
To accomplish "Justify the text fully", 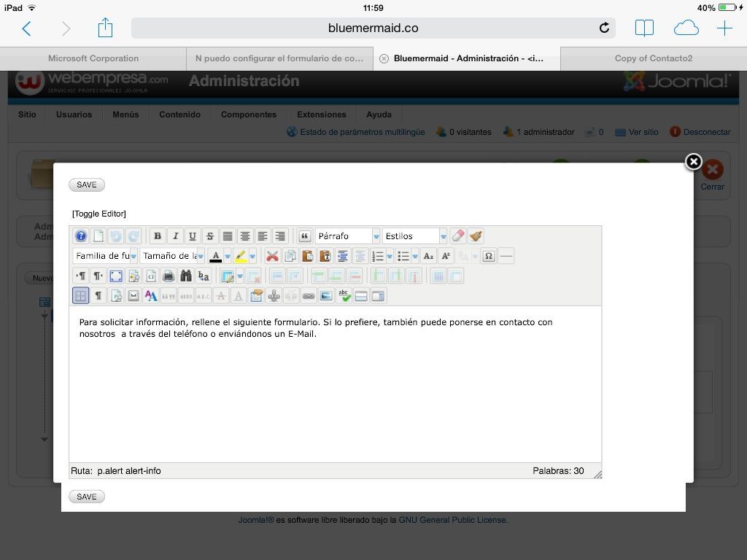I will coord(228,236).
